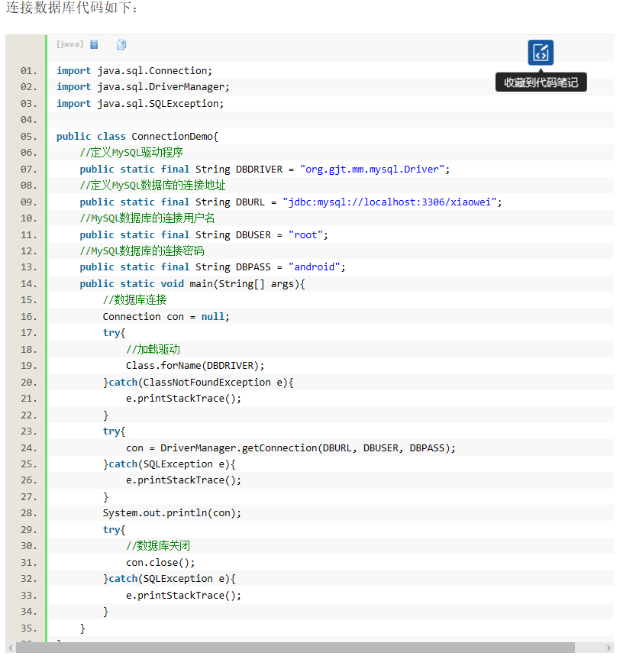636x672 pixels.
Task: Click the main(String[] args) method line
Action: (192, 284)
